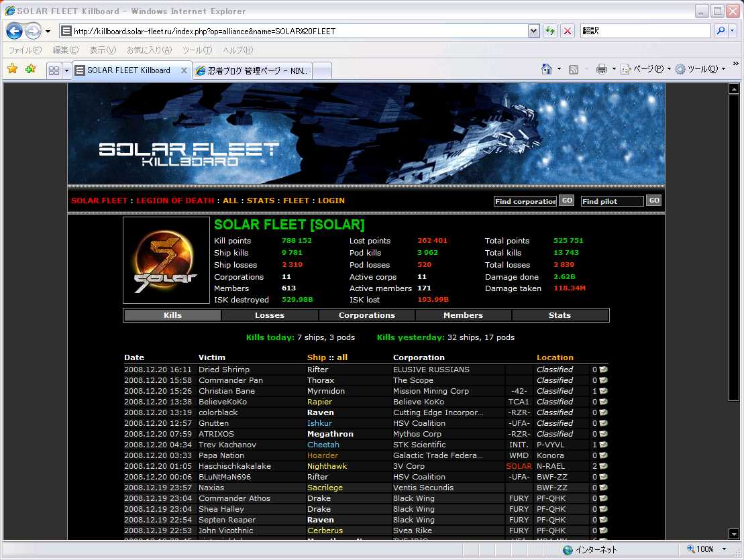The height and width of the screenshot is (560, 744).
Task: Open the ツール(T) menu in menu bar
Action: click(x=197, y=50)
